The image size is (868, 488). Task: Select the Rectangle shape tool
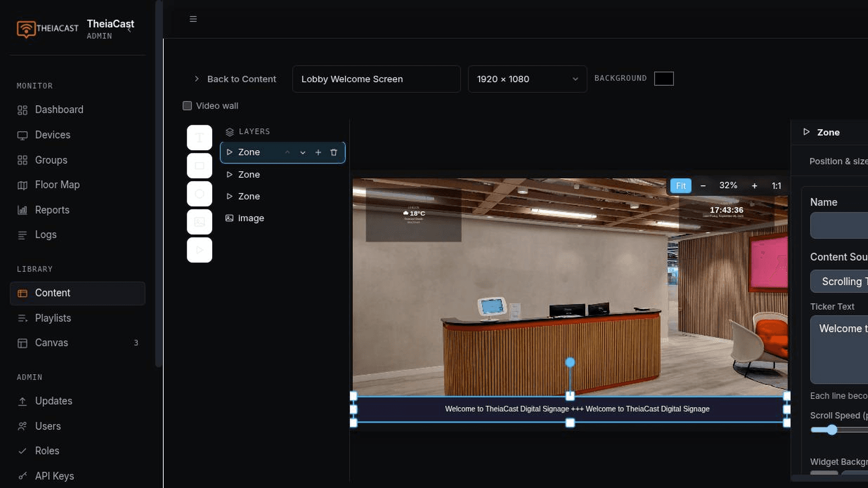[x=200, y=166]
